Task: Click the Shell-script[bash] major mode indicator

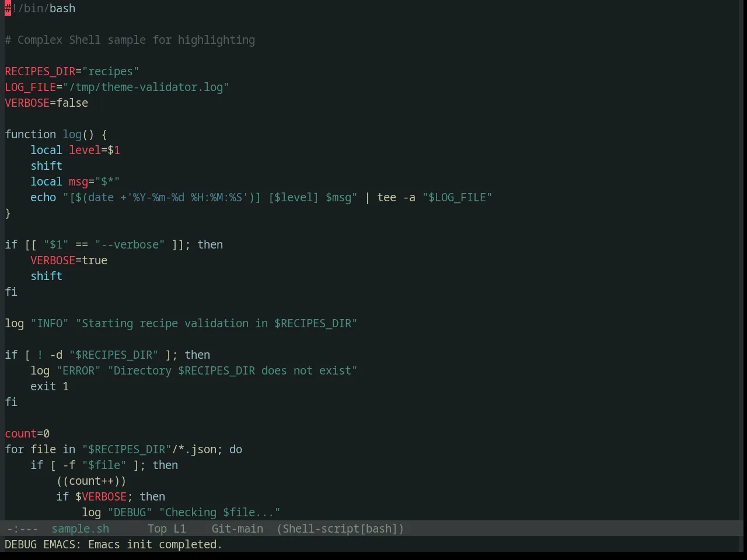Action: [340, 528]
